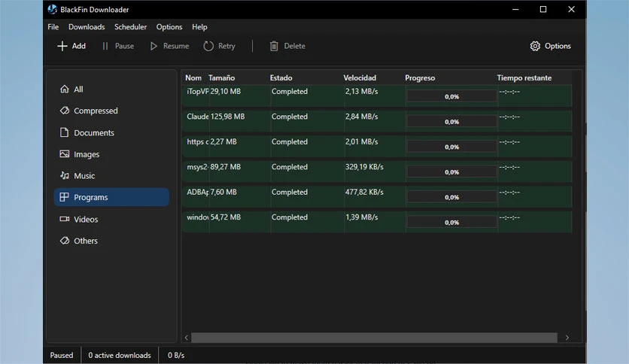Select the Programs category in sidebar
The image size is (629, 364).
coord(111,197)
